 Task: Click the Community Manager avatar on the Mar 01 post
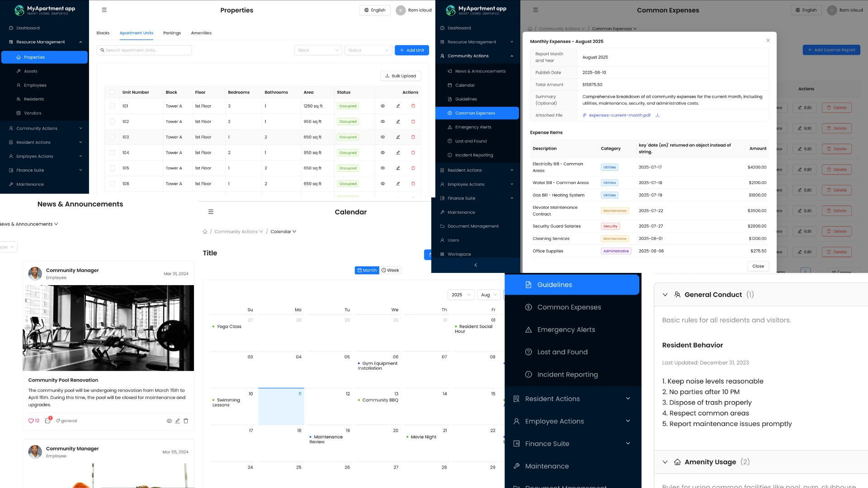pos(35,273)
